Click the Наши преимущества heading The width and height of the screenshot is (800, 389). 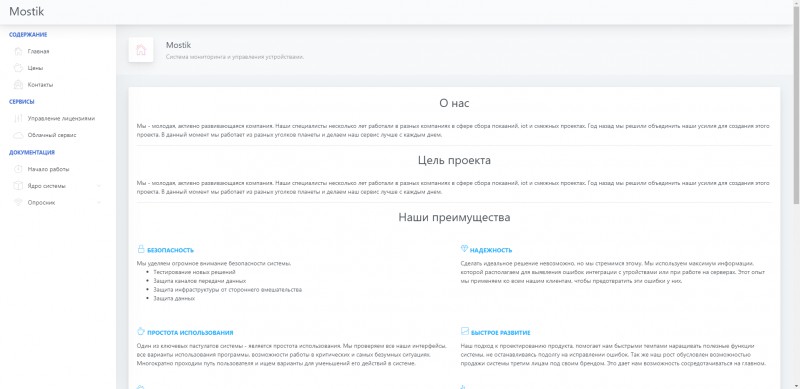click(x=454, y=217)
